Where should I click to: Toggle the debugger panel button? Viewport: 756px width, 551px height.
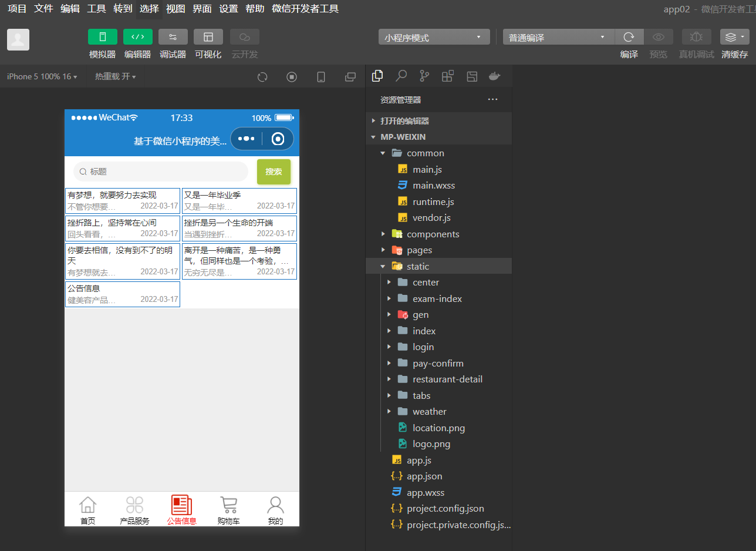(173, 37)
